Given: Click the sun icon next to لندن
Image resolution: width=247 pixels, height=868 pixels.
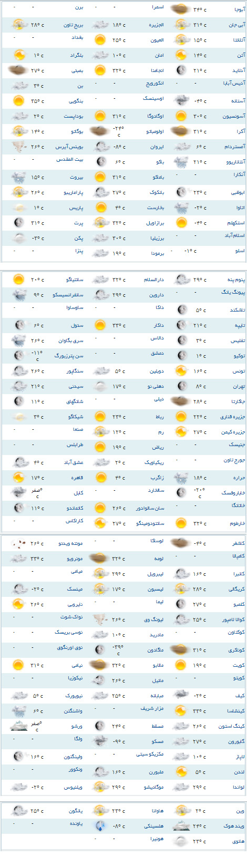Looking at the screenshot, I should coord(181,772).
